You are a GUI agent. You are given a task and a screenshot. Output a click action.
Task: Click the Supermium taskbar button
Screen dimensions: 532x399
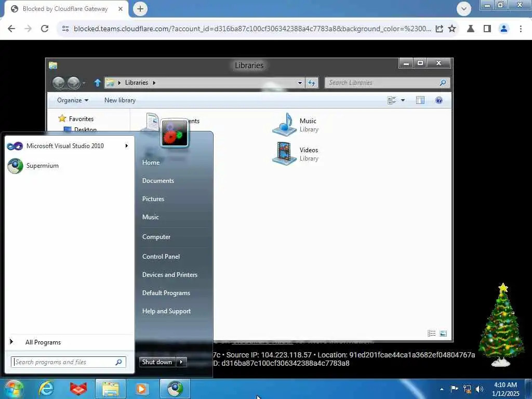[x=175, y=389]
